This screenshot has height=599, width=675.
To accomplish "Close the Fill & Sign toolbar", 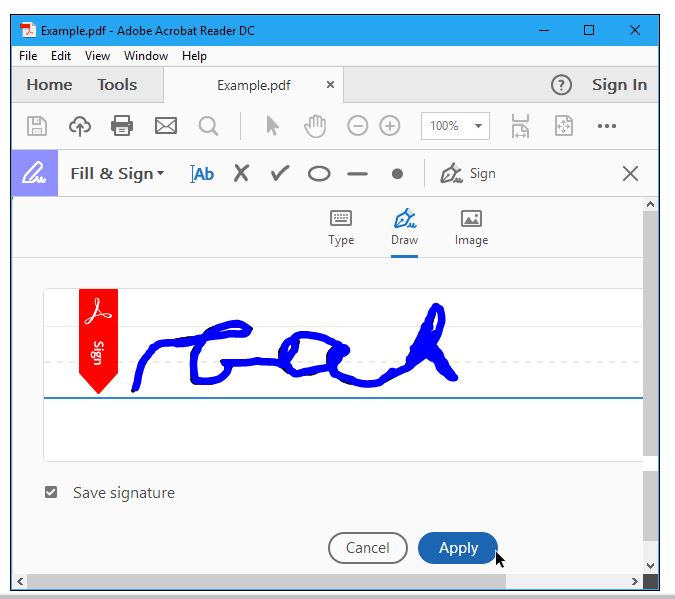I will point(630,174).
